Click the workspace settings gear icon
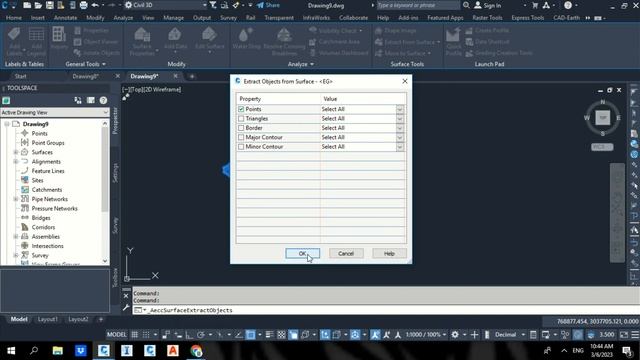Image resolution: width=640 pixels, height=360 pixels. (455, 335)
